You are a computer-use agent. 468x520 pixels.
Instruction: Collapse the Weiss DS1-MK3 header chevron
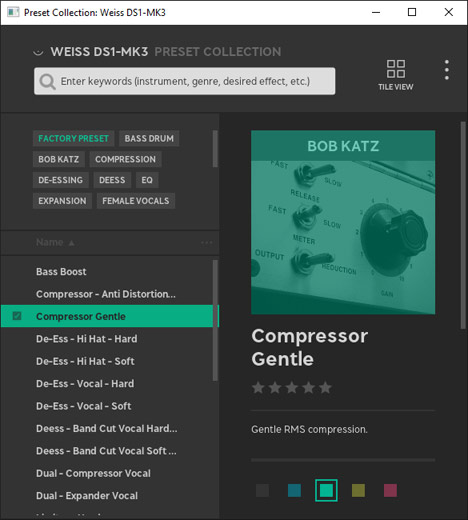39,52
